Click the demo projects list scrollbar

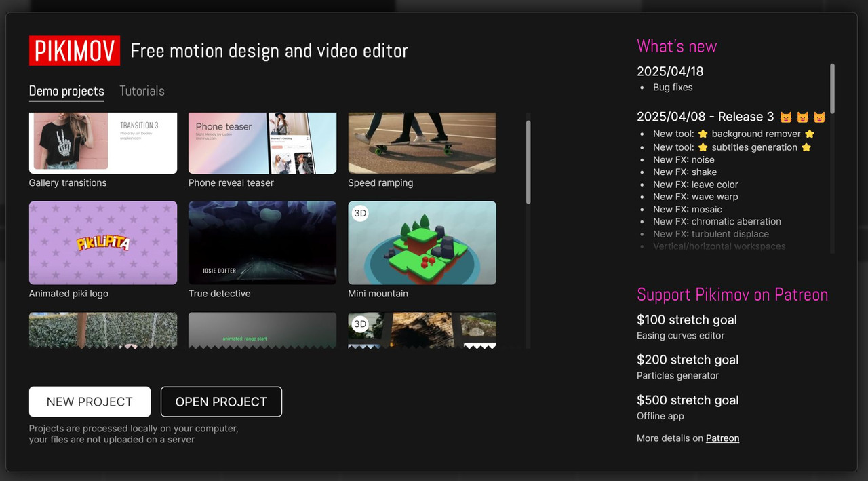tap(528, 162)
